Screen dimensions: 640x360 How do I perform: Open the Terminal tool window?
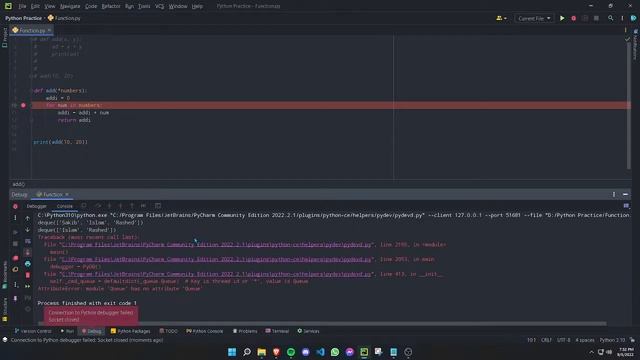(x=277, y=331)
